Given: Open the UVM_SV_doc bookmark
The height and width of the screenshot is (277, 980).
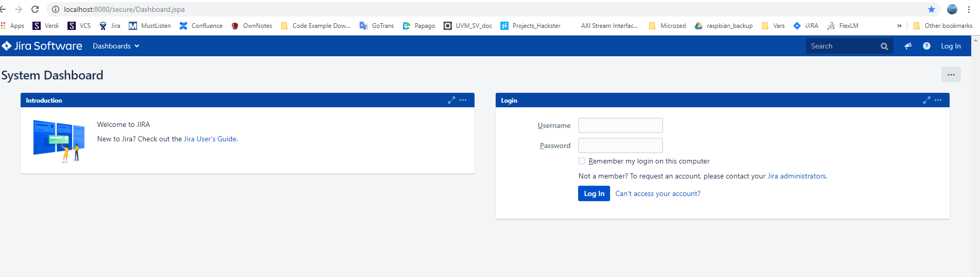Looking at the screenshot, I should 468,26.
